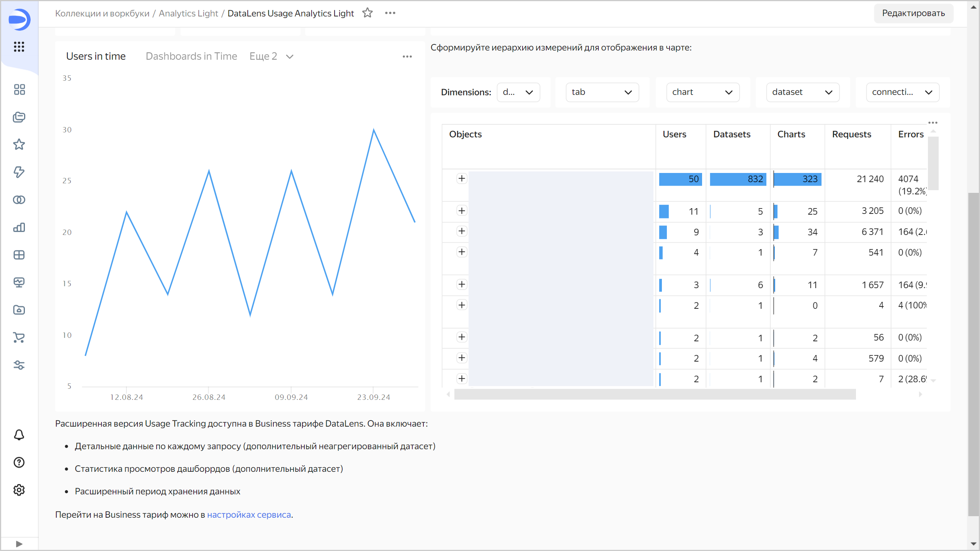The height and width of the screenshot is (551, 980).
Task: Open the all-services grid icon at top left
Action: click(x=19, y=47)
